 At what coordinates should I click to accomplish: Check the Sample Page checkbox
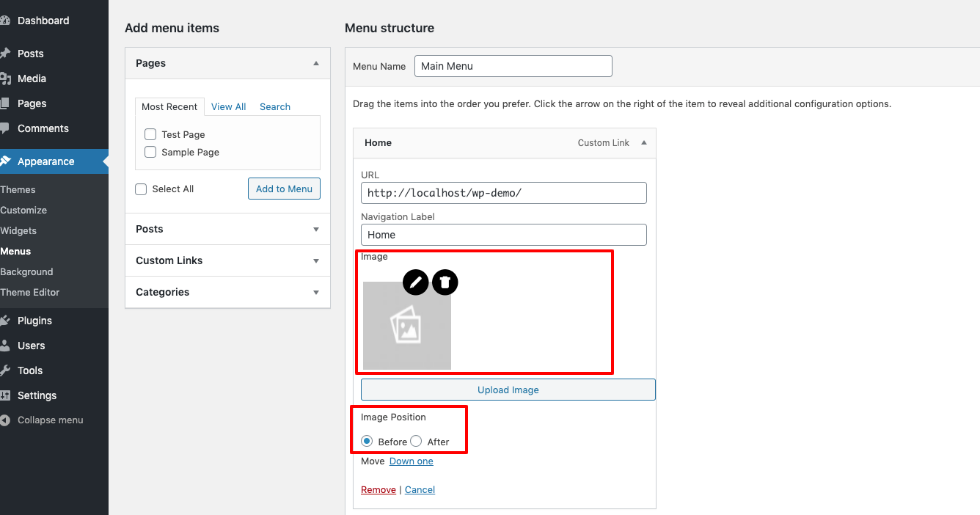150,152
